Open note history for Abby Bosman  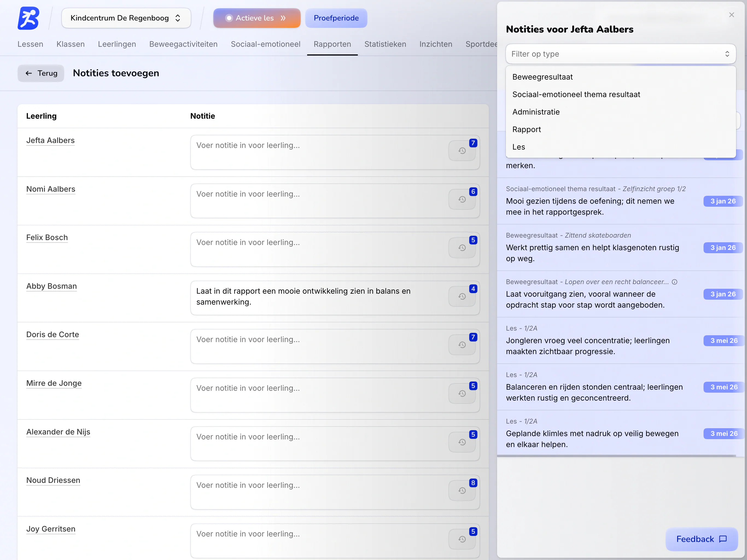(x=462, y=297)
